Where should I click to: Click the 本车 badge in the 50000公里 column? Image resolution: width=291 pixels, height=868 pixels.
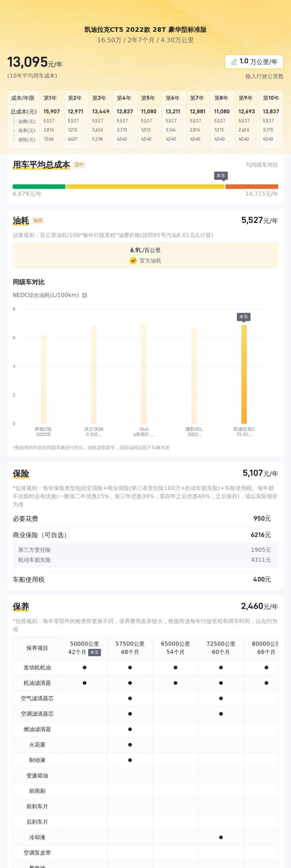94,652
